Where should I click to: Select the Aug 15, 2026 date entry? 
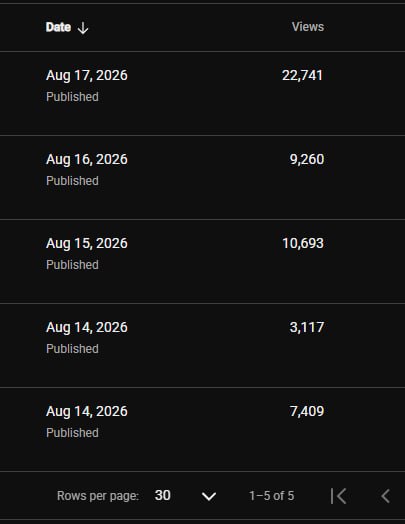coord(87,243)
